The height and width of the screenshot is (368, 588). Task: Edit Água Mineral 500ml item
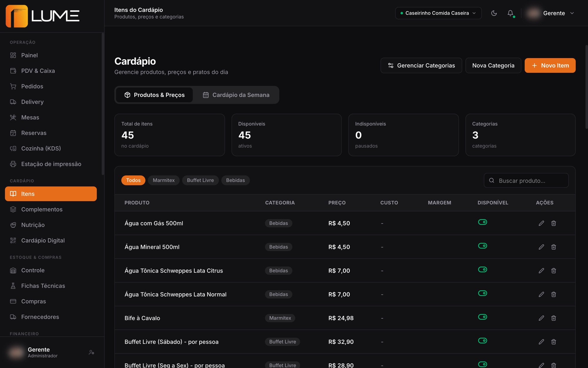coord(541,247)
